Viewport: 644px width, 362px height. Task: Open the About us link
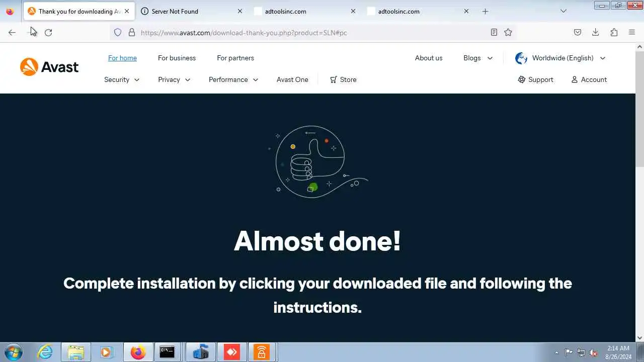[429, 58]
